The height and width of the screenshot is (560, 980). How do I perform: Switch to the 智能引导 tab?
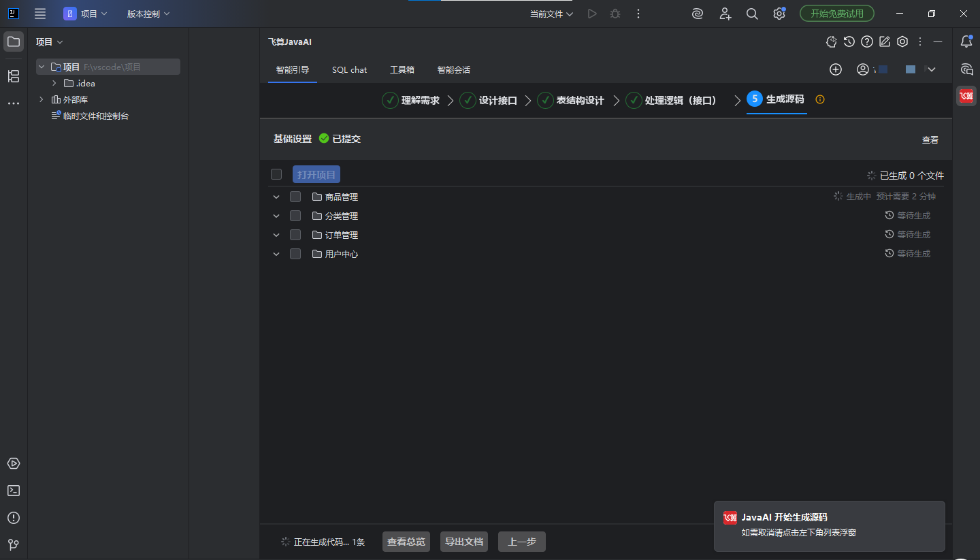click(293, 69)
